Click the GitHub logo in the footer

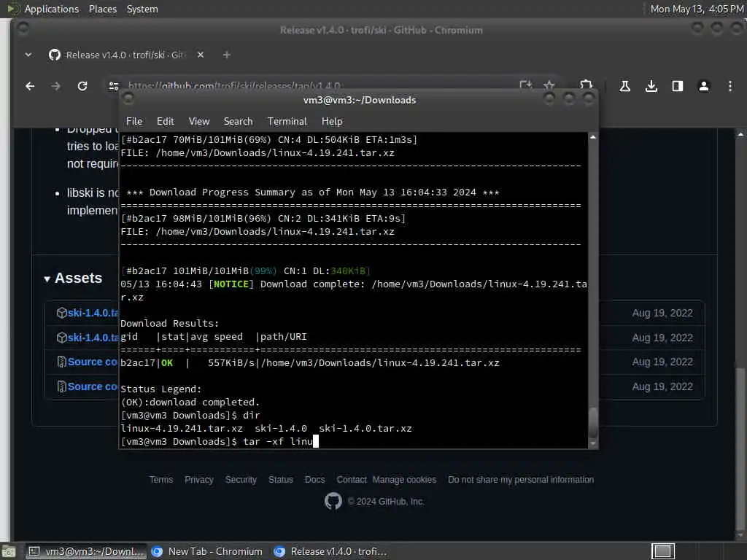tap(333, 502)
